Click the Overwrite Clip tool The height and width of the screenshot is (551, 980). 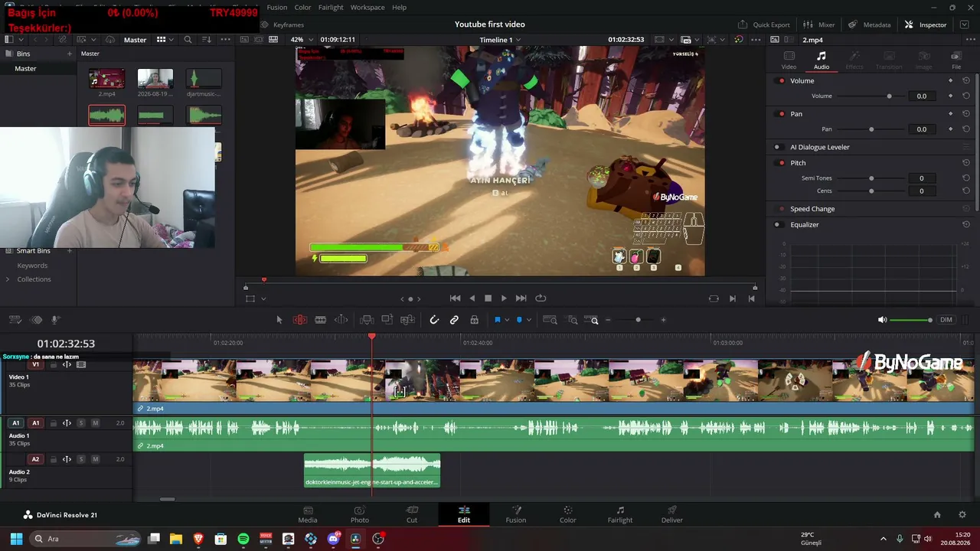(x=387, y=320)
